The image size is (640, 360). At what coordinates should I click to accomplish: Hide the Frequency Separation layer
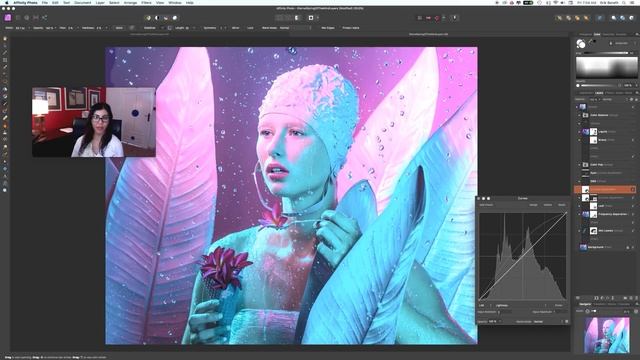point(633,214)
